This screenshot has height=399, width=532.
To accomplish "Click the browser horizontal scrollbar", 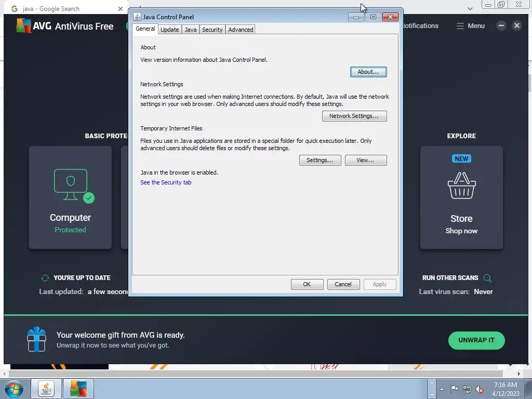I will click(255, 374).
